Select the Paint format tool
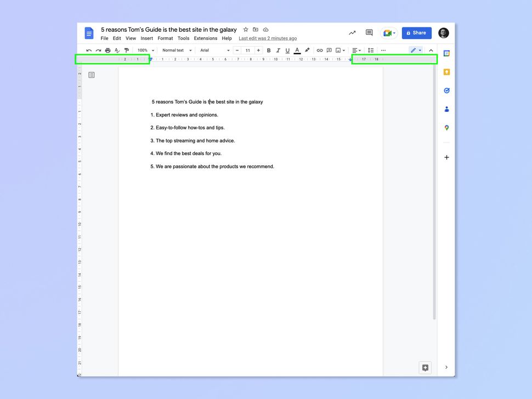The image size is (532, 399). coord(126,50)
